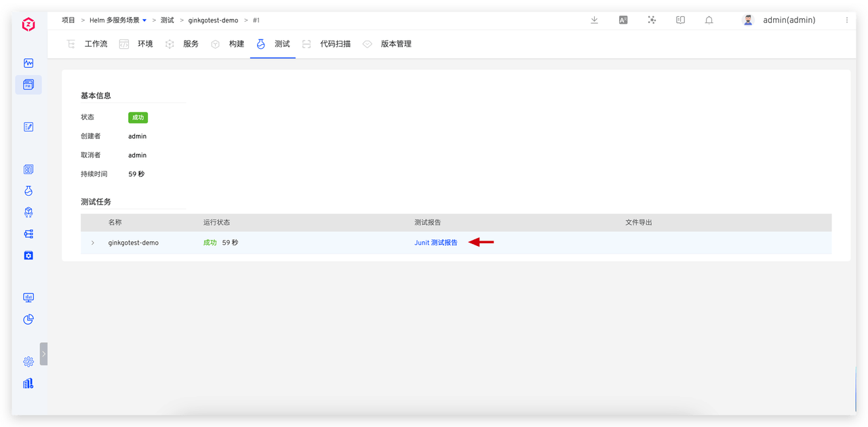Image resolution: width=868 pixels, height=427 pixels.
Task: Click the flask test icon in the sidebar
Action: (x=28, y=191)
